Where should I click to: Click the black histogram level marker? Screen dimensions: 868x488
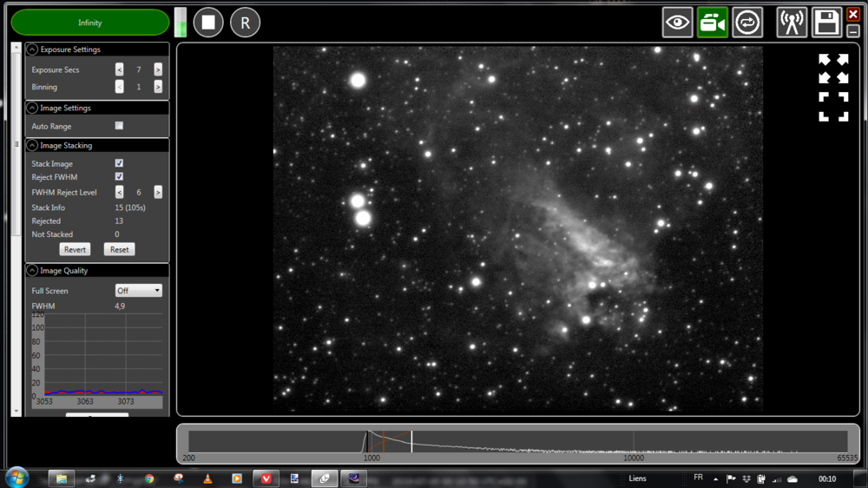tap(366, 441)
